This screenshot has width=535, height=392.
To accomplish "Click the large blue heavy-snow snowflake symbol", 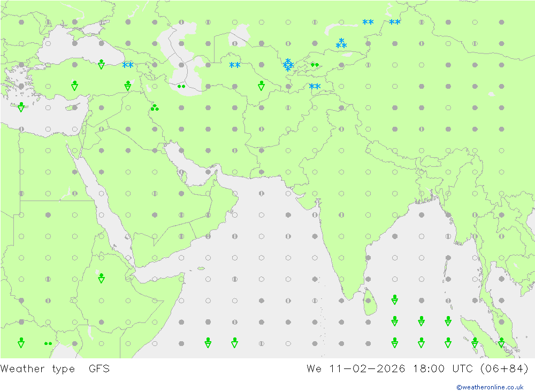I will [x=288, y=65].
